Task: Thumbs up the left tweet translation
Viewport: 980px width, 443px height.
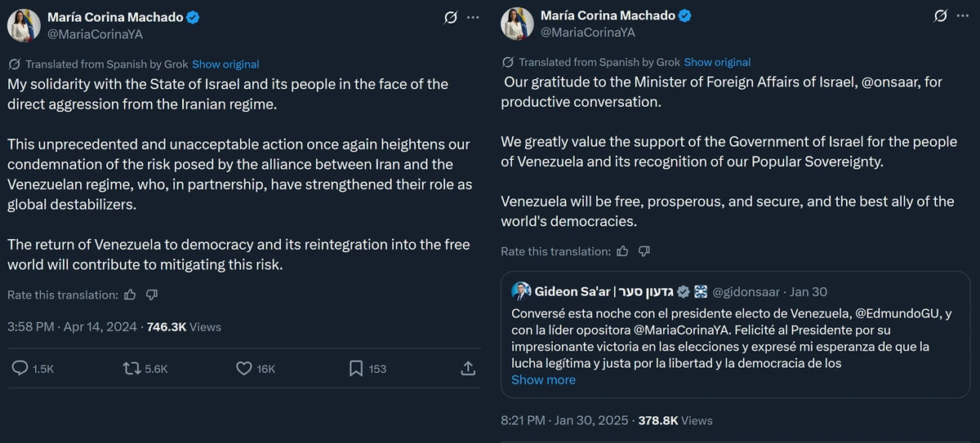Action: click(130, 295)
